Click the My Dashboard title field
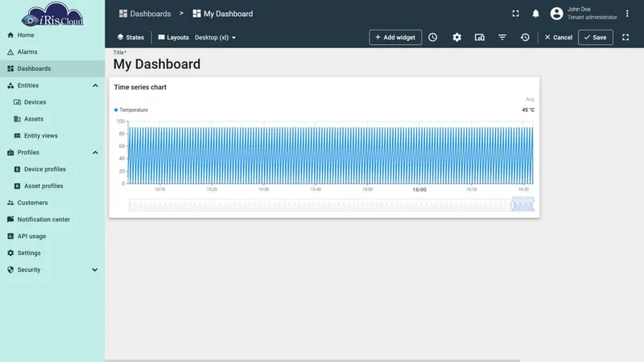This screenshot has width=644, height=362. pos(157,64)
